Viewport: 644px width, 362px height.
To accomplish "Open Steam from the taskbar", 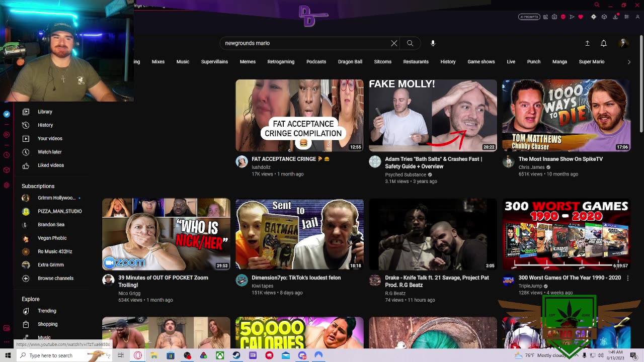I will pos(236,355).
